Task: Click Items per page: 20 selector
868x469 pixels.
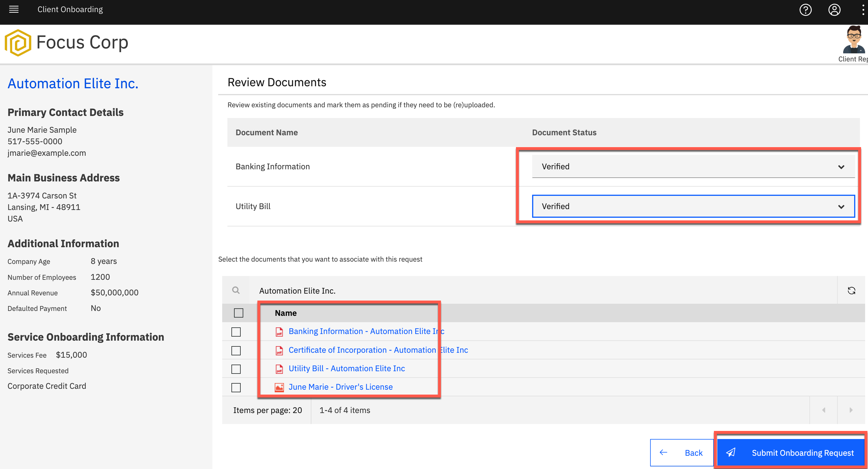Action: point(267,410)
